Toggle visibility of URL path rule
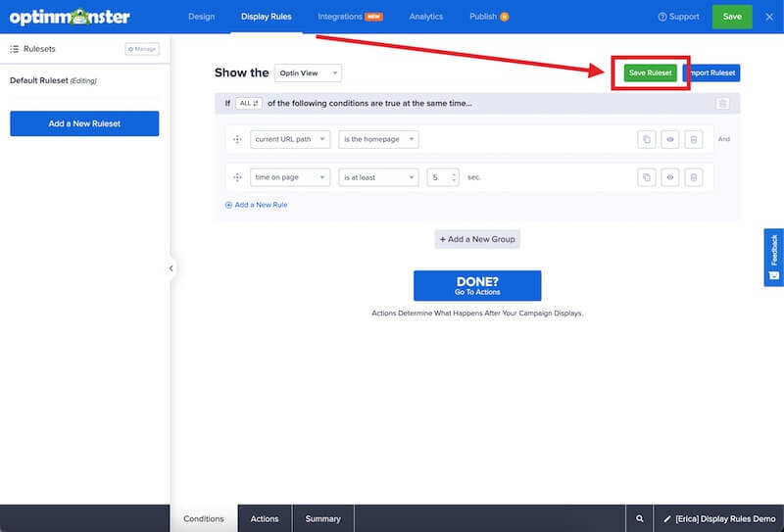This screenshot has height=532, width=784. [x=670, y=139]
